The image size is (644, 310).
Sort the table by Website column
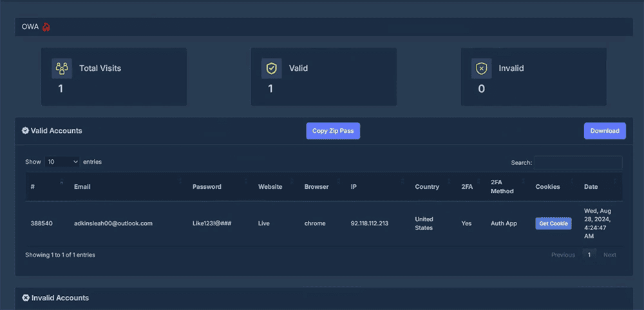pyautogui.click(x=276, y=187)
